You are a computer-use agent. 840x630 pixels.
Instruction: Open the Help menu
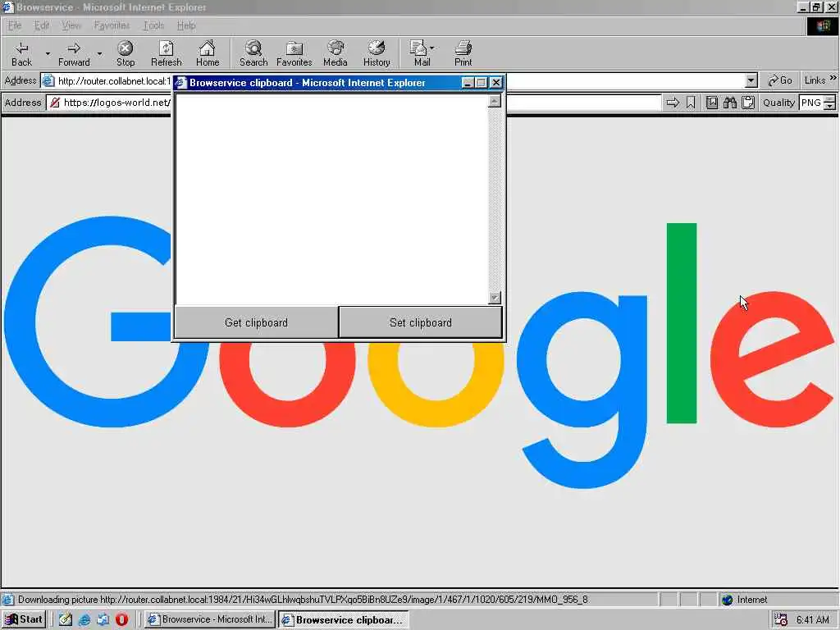(186, 25)
